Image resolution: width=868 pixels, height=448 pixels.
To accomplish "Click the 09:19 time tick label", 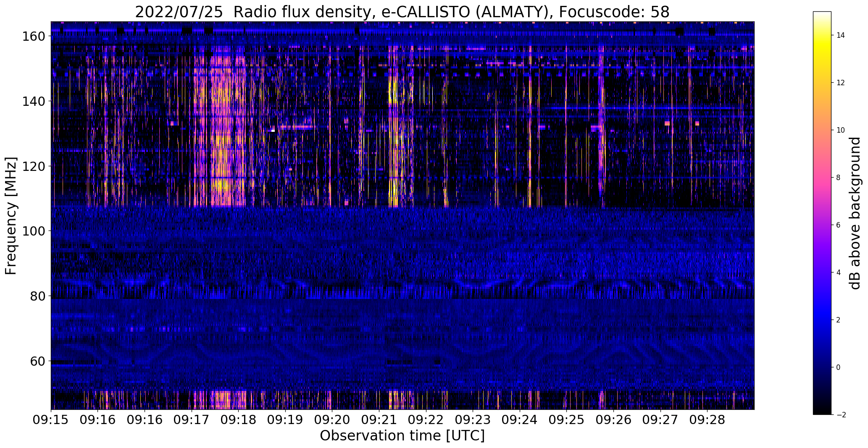I will (x=285, y=420).
